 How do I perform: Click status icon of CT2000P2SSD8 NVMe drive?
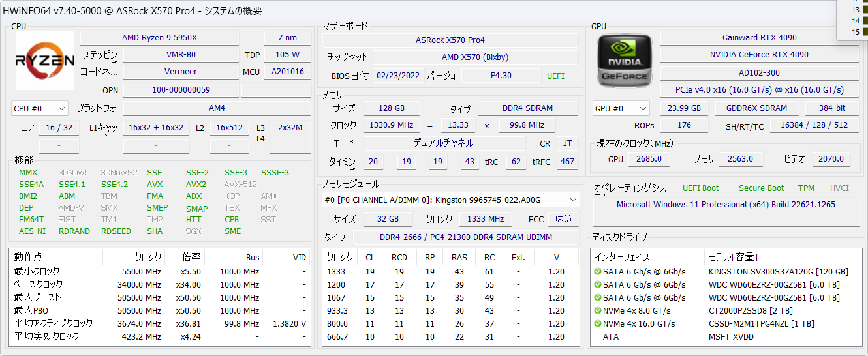[x=597, y=311]
